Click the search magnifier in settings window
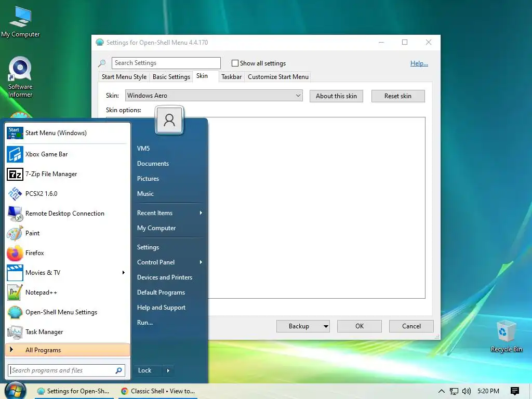Viewport: 532px width, 399px height. coord(102,63)
